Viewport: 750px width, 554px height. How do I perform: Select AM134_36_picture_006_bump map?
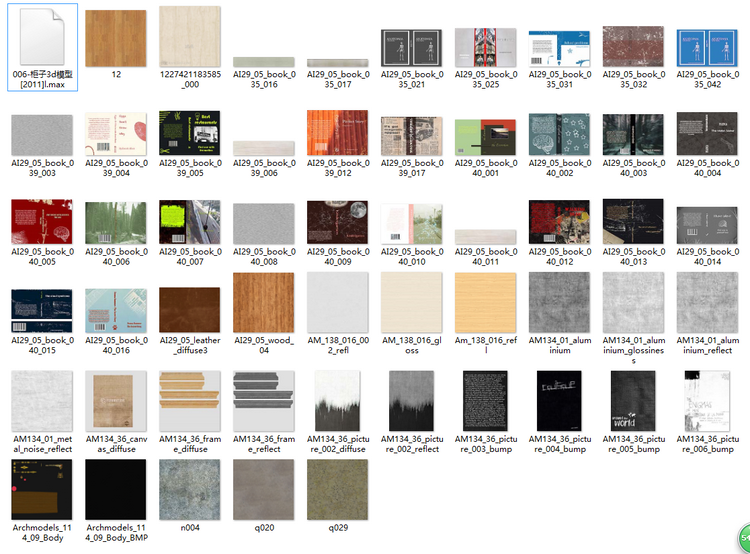[x=707, y=401]
